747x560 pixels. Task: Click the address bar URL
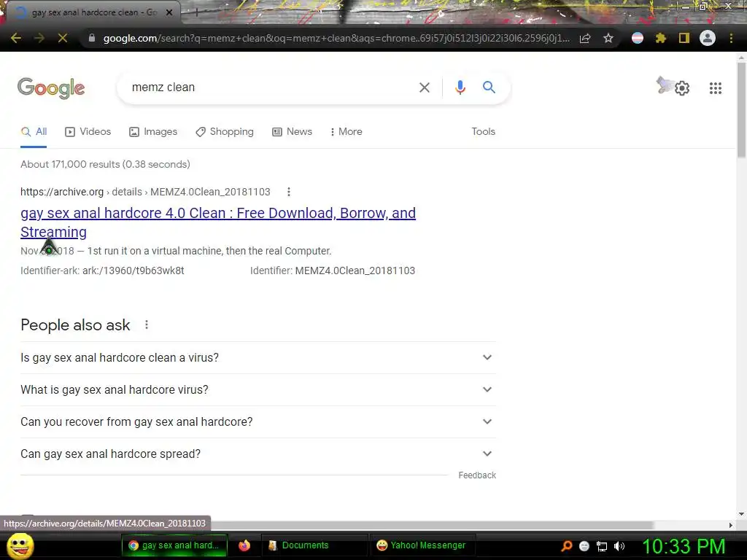coord(336,38)
